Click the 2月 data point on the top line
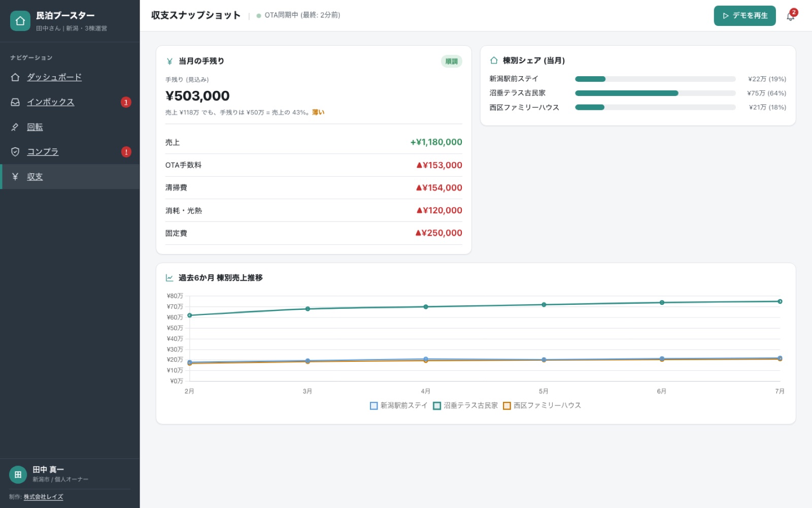 pos(190,315)
